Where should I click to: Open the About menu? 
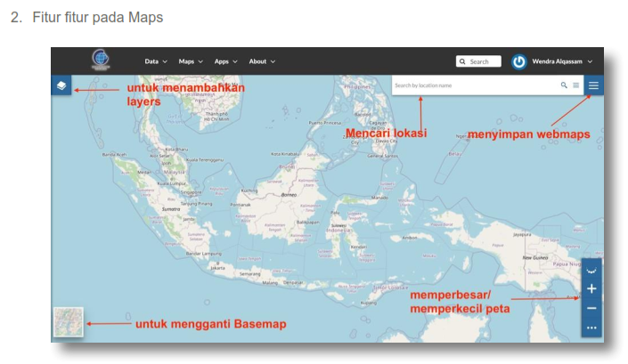click(262, 61)
